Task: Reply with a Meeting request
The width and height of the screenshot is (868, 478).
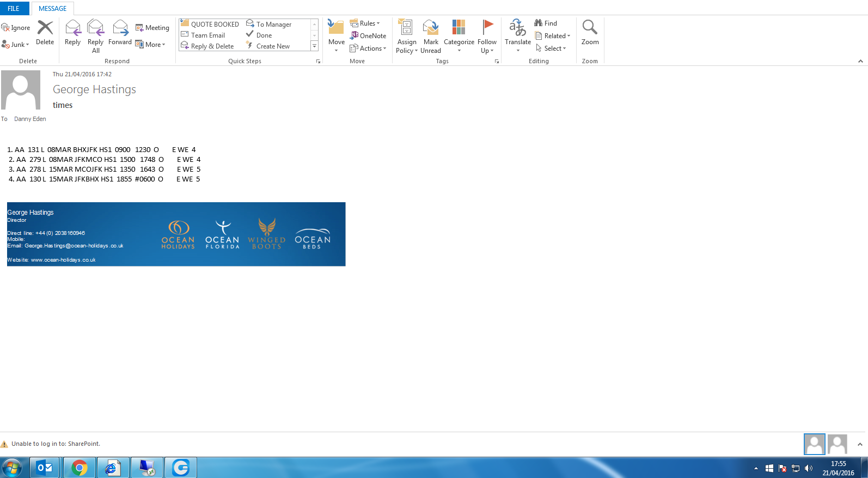Action: [152, 28]
